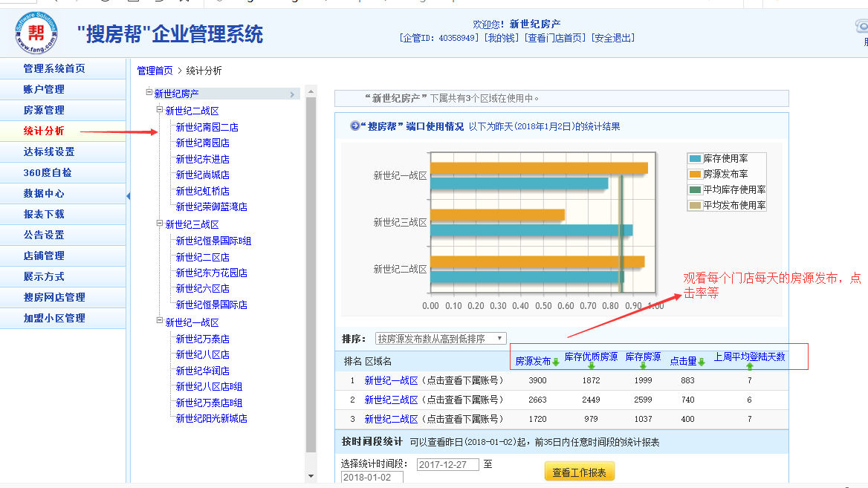The height and width of the screenshot is (488, 868).
Task: Click the 我的钱 header link
Action: point(502,38)
